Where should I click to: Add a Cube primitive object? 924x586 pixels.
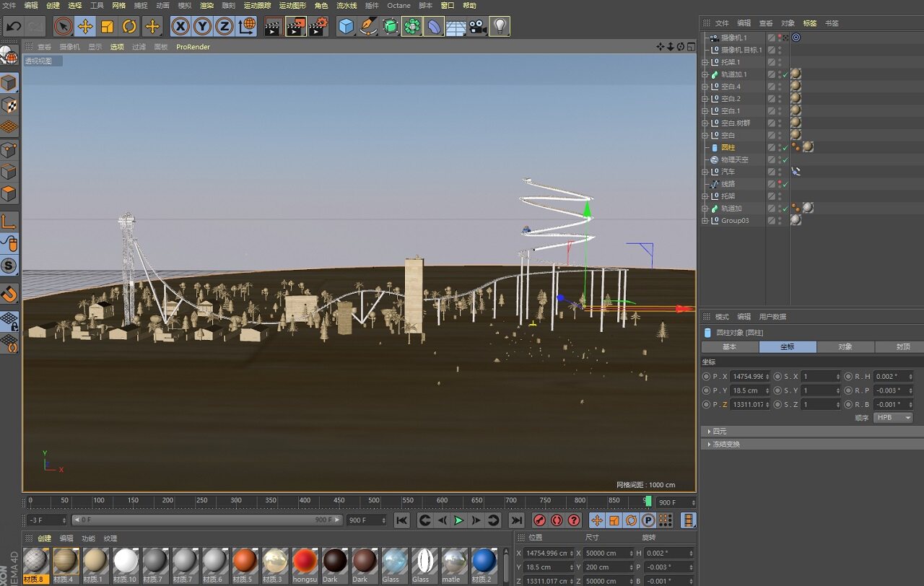346,27
